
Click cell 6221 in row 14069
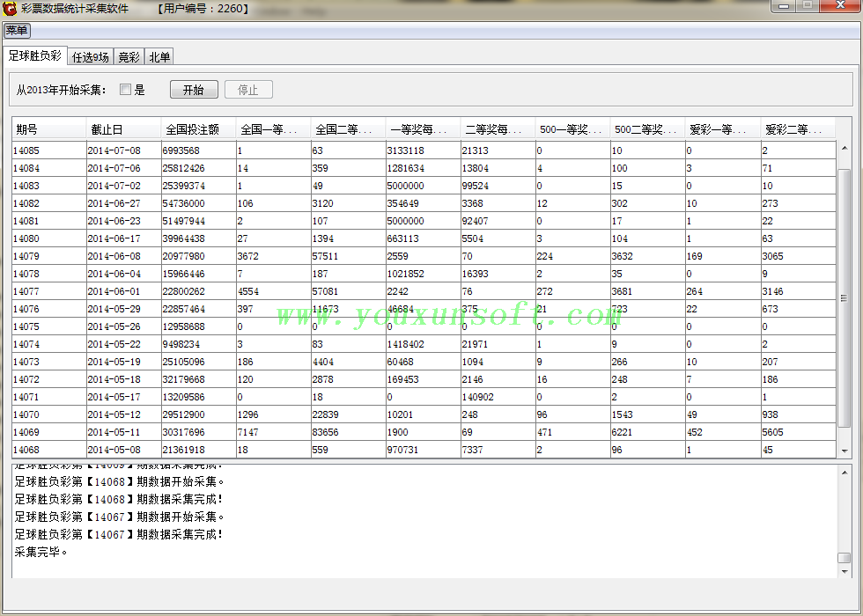[x=648, y=432]
